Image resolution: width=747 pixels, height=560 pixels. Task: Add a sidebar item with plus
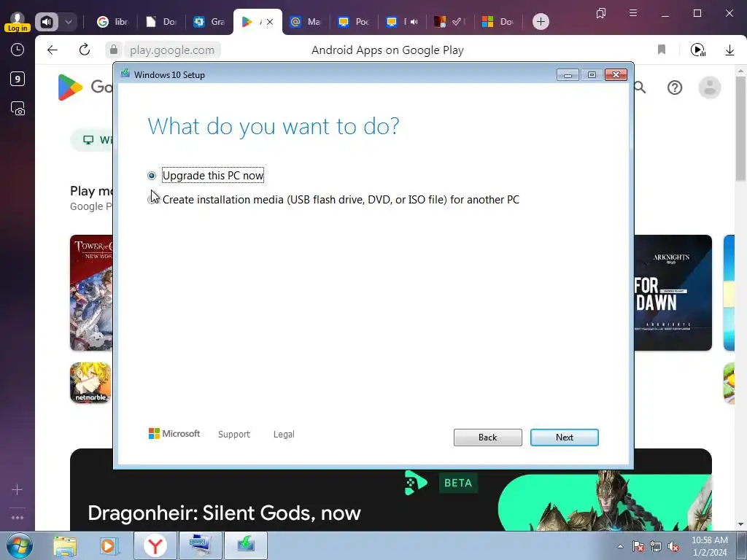pyautogui.click(x=18, y=489)
